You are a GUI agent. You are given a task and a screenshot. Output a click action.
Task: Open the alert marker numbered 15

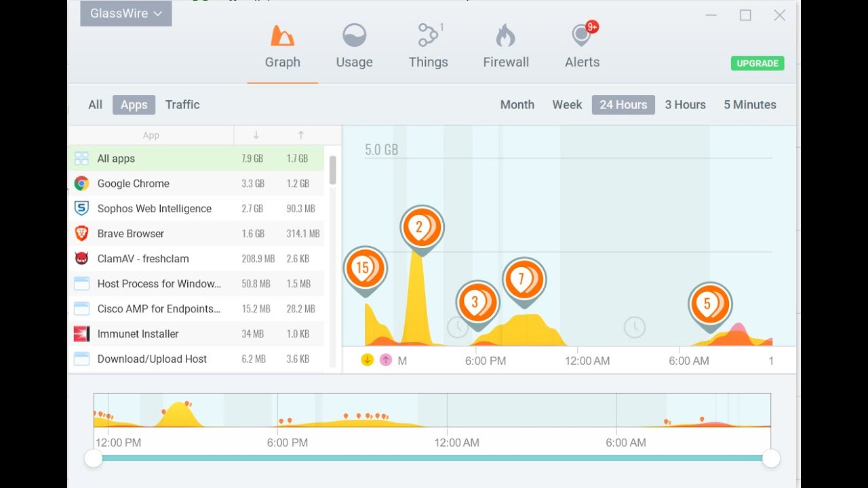tap(365, 268)
